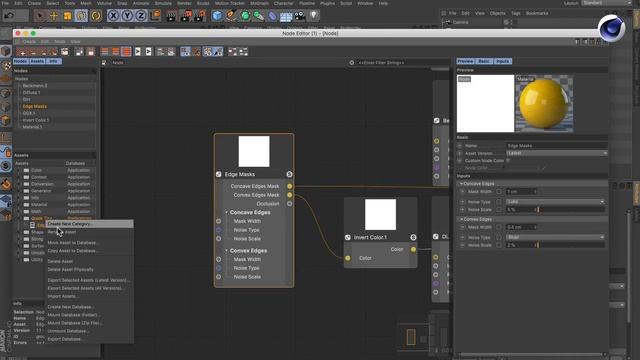Click the S solo icon on Invert Color.1 node
640x360 pixels.
413,237
